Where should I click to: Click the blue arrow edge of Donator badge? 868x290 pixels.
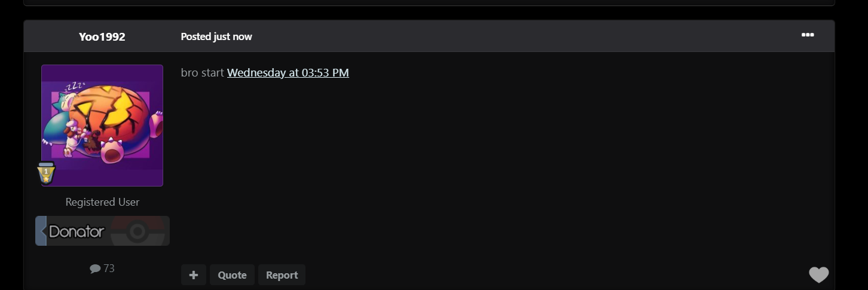click(x=41, y=231)
